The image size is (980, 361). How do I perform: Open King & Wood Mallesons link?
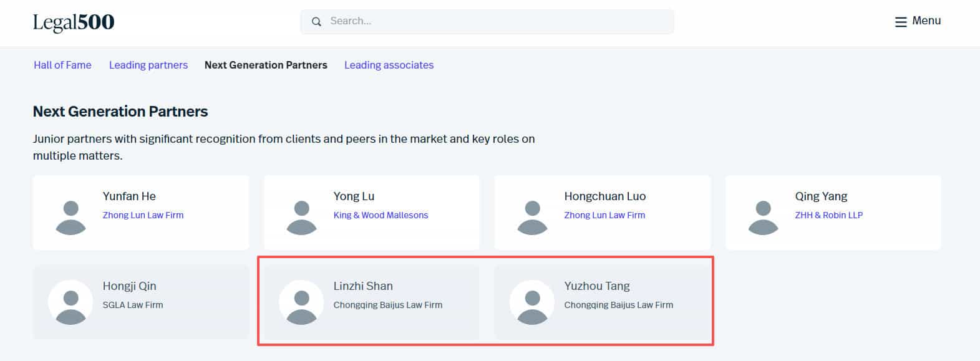tap(381, 215)
